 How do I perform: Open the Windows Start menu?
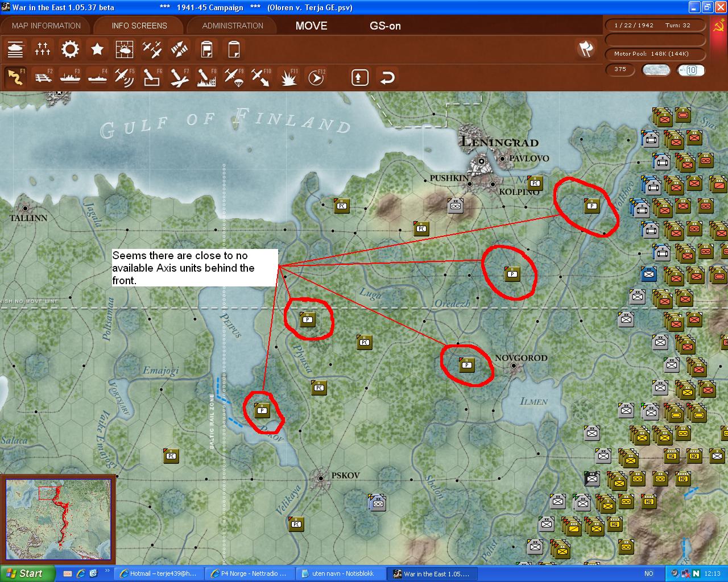tap(28, 573)
